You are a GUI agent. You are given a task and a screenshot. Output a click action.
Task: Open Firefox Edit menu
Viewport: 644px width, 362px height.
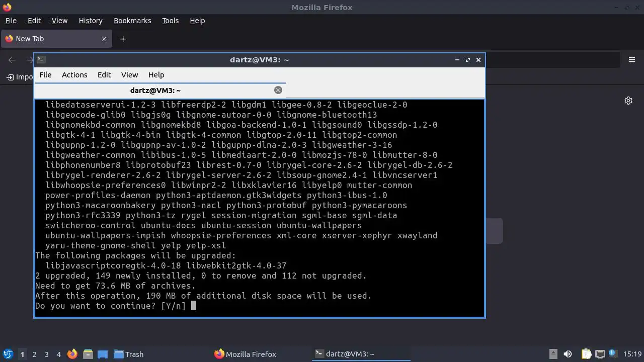tap(34, 21)
